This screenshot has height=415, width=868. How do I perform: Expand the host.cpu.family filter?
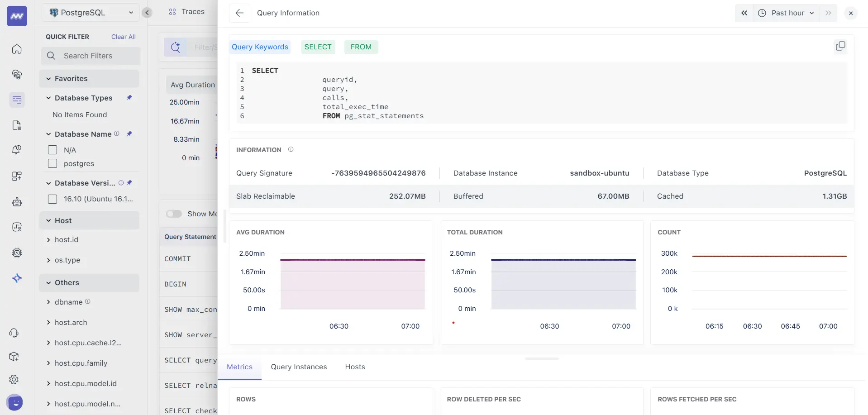click(x=48, y=363)
